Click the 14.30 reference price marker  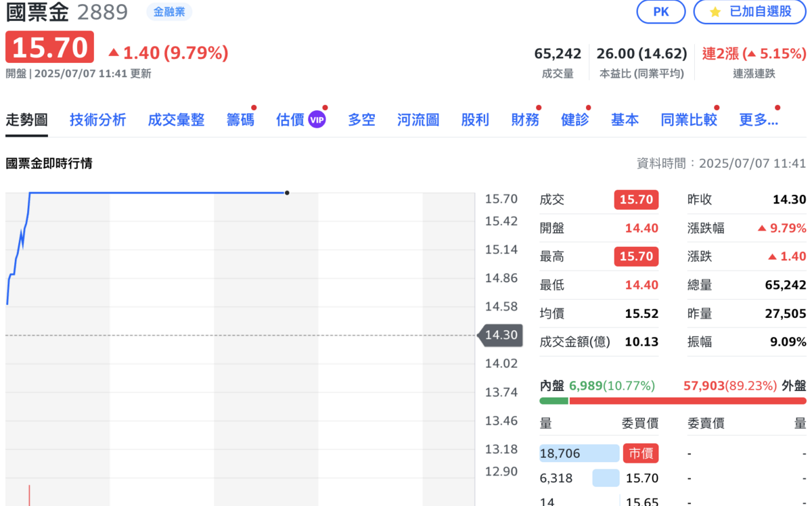(x=501, y=335)
